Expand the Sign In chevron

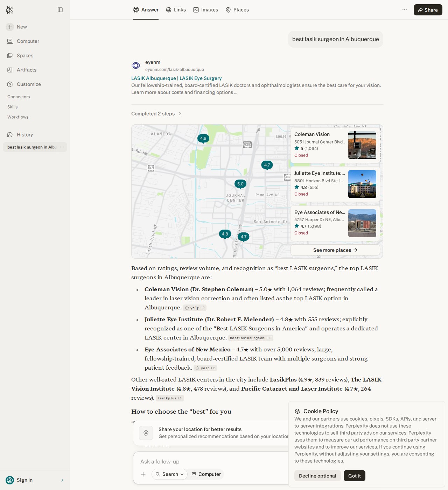pos(62,480)
